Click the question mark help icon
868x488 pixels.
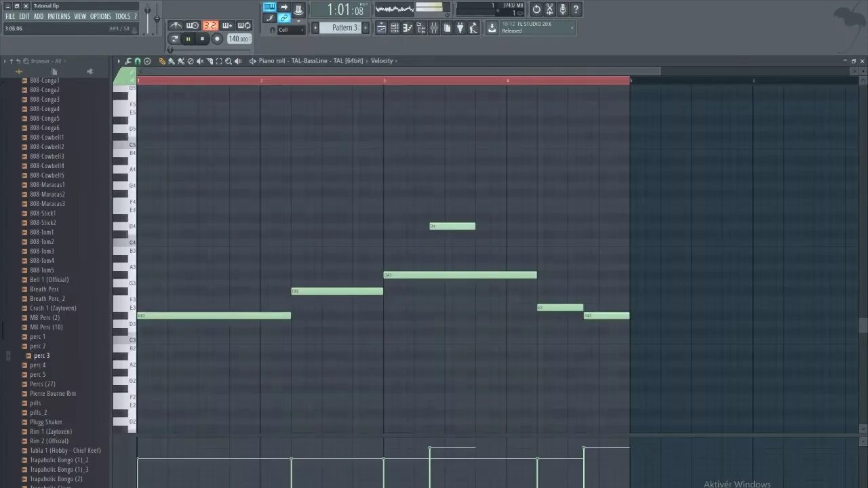click(576, 9)
